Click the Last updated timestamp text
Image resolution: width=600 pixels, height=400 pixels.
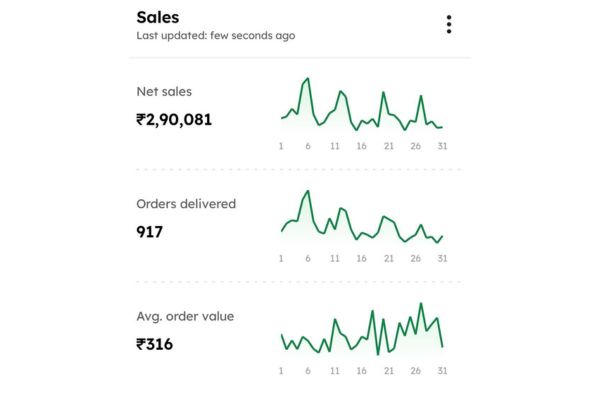(215, 36)
